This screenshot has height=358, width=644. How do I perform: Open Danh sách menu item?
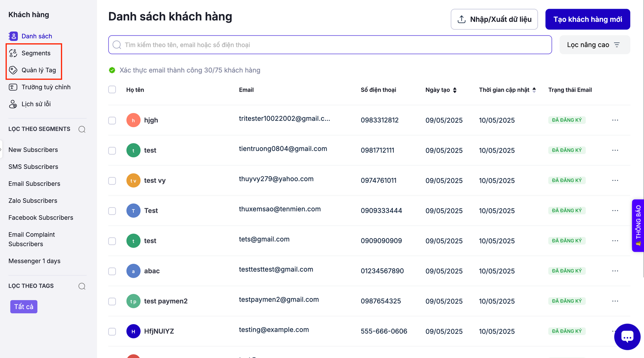(37, 36)
